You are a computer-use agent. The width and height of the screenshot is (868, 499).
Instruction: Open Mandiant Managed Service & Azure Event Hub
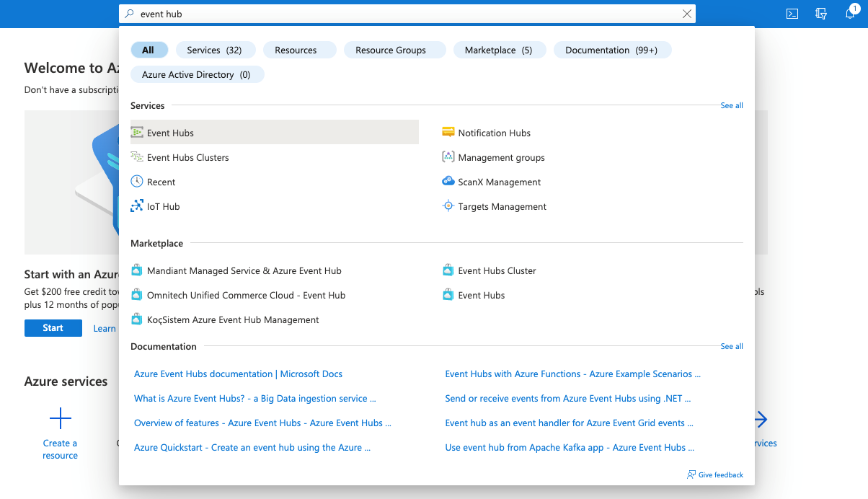point(244,270)
